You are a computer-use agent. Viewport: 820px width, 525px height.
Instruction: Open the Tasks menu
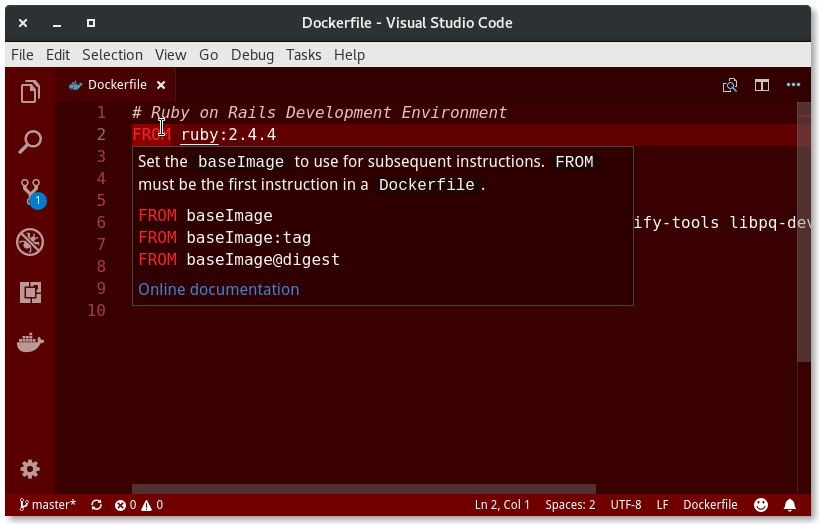click(303, 55)
